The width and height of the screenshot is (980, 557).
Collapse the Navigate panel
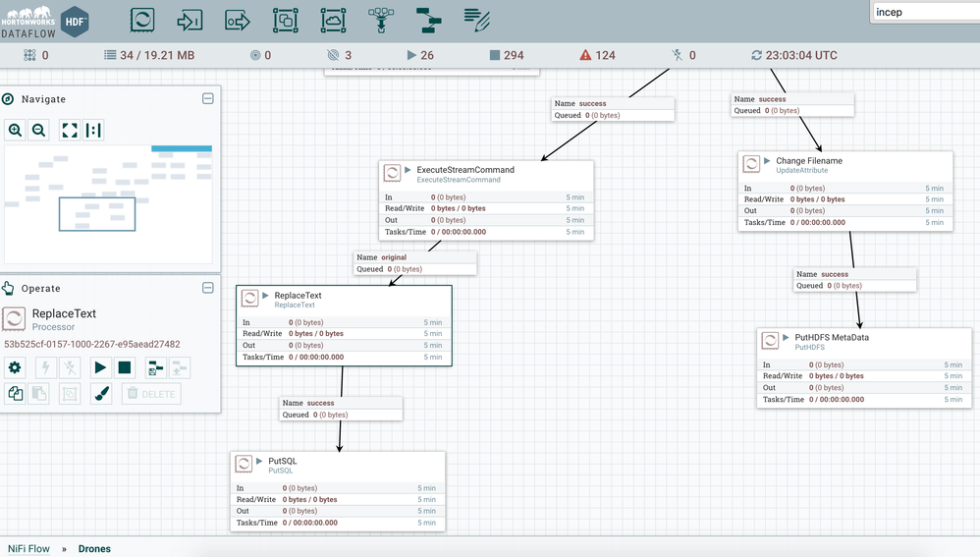pos(208,99)
